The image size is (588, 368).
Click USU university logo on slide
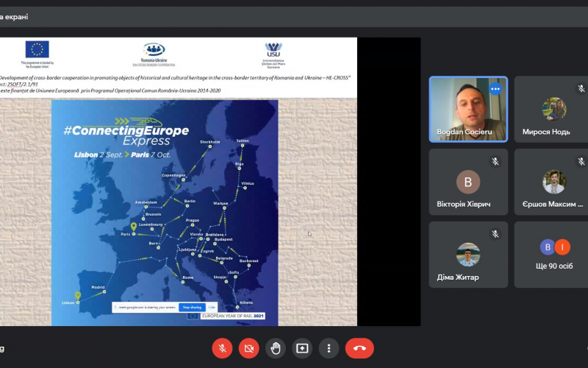pos(273,54)
